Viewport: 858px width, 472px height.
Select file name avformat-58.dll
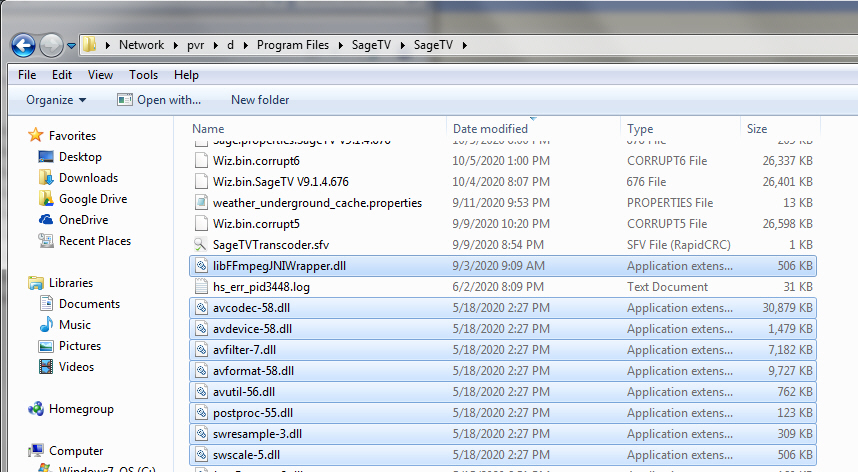pyautogui.click(x=253, y=371)
